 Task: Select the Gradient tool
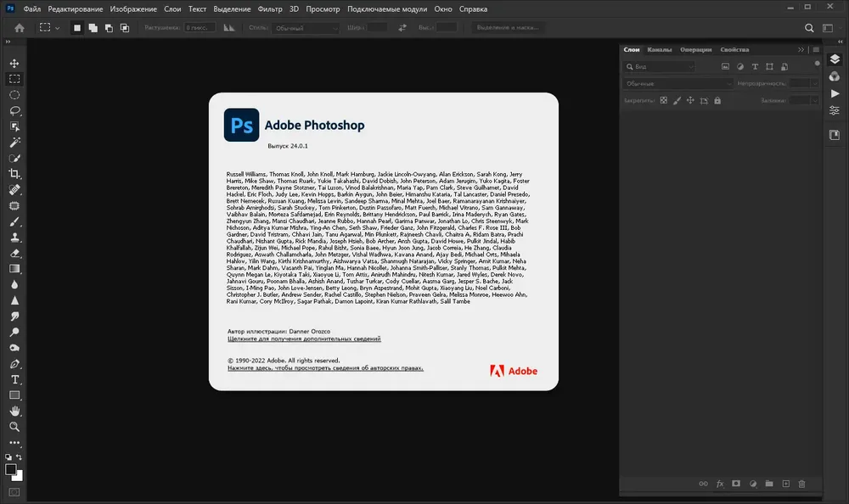pyautogui.click(x=14, y=268)
